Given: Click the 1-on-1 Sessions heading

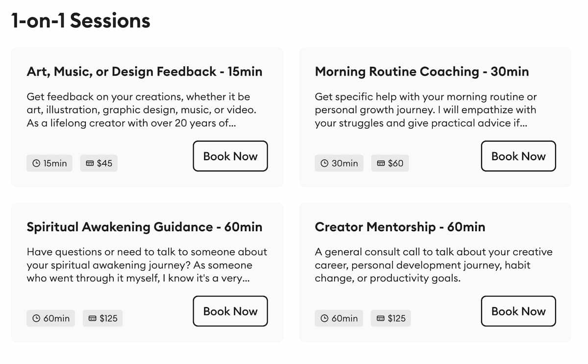Looking at the screenshot, I should 81,21.
